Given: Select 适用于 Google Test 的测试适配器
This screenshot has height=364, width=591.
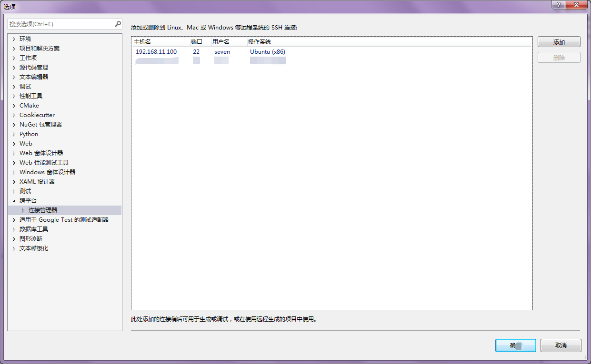Looking at the screenshot, I should pyautogui.click(x=64, y=220).
